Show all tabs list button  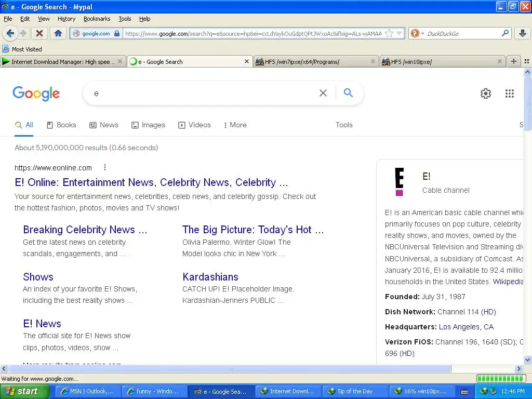click(527, 61)
